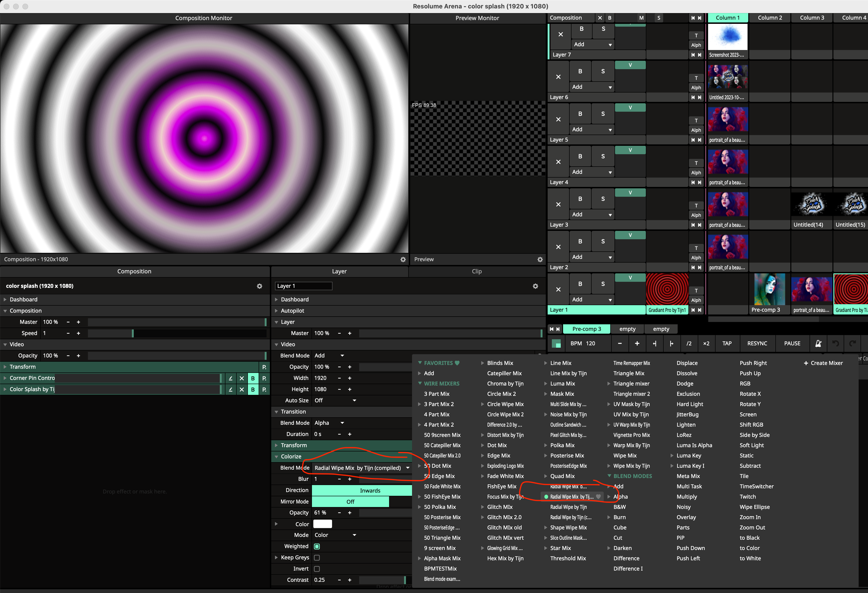Tick the Invert checkbox
Image resolution: width=868 pixels, height=593 pixels.
(x=317, y=569)
